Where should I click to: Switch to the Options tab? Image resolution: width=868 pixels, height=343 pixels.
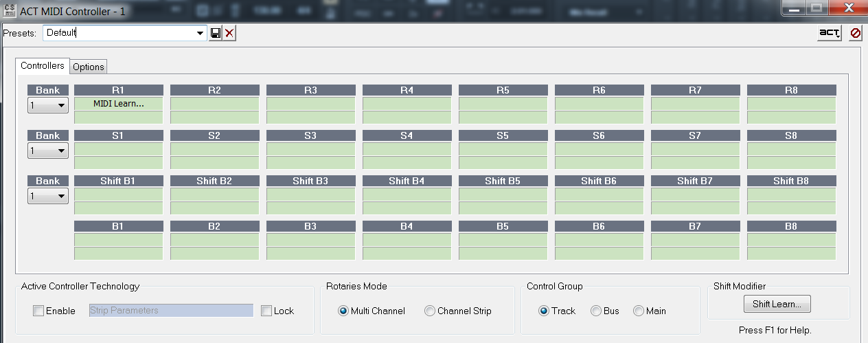tap(89, 67)
